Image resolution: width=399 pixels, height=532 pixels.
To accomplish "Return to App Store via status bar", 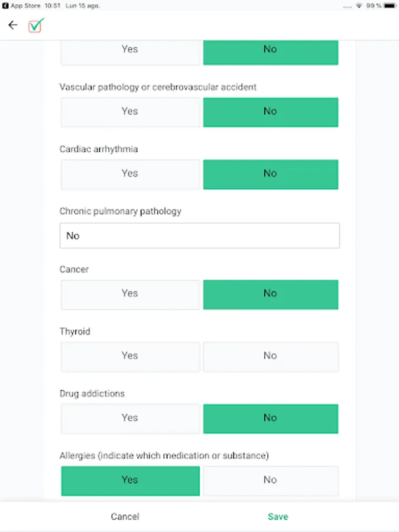I will pos(21,6).
